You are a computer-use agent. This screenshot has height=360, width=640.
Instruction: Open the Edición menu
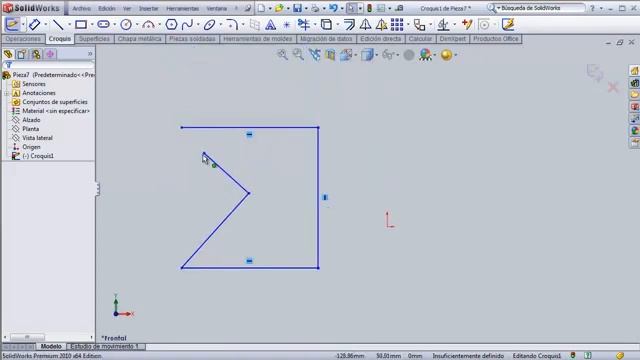(107, 8)
